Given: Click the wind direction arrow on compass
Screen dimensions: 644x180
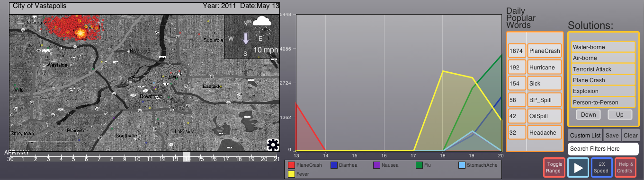Looking at the screenshot, I should (246, 38).
